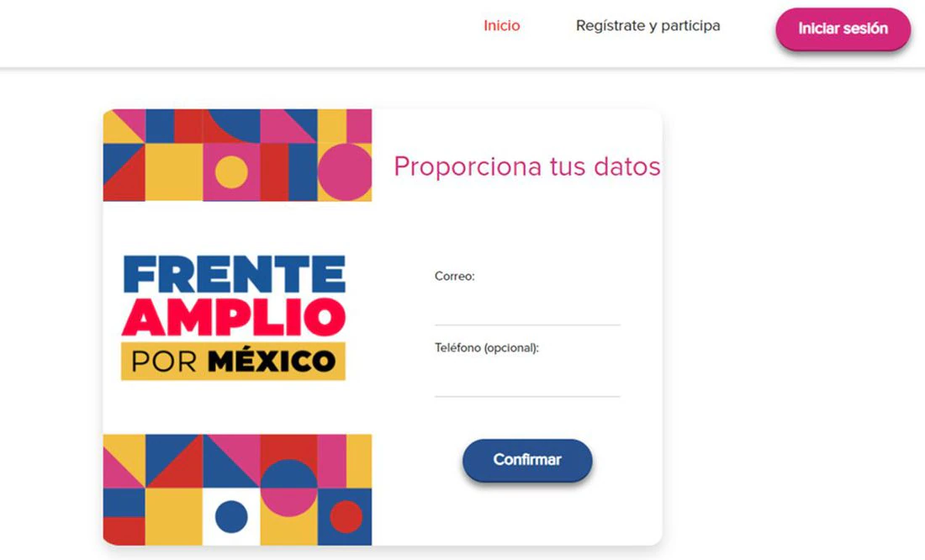Click the Correo: field label

(x=454, y=276)
